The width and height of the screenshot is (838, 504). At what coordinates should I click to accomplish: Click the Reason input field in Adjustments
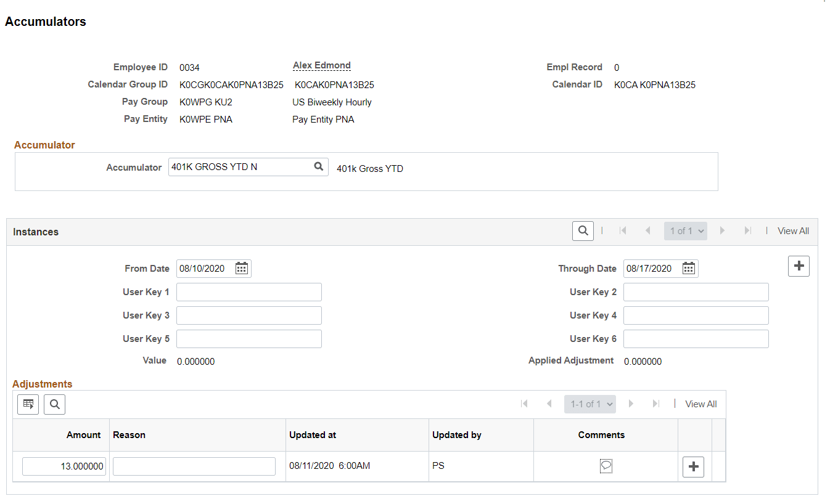point(194,466)
